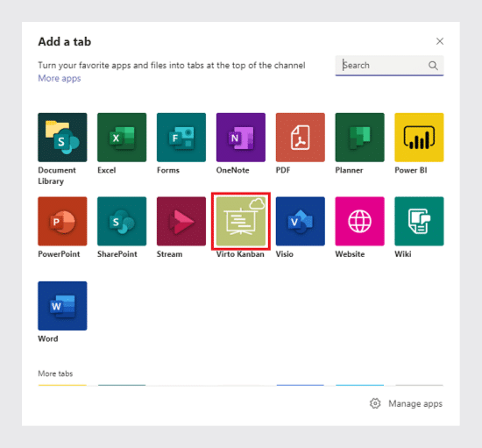Image resolution: width=482 pixels, height=448 pixels.
Task: Select the highlighted Virto Kanban app
Action: coord(241,222)
